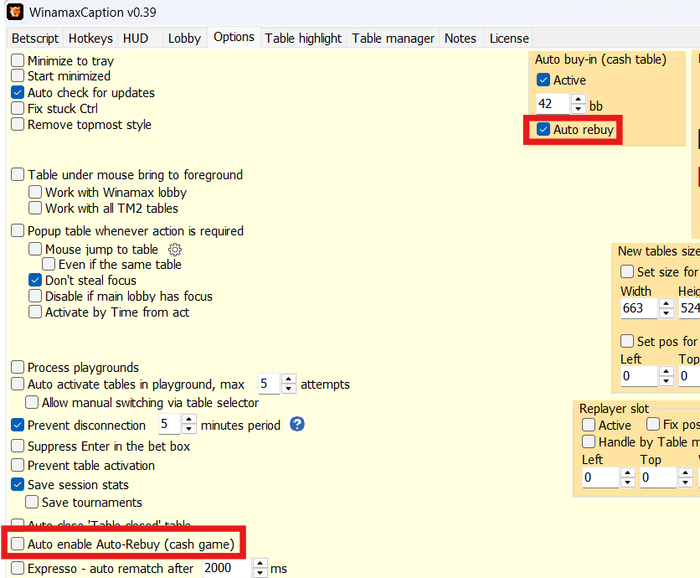Increase playground max attempts value
Image resolution: width=700 pixels, height=578 pixels.
288,379
